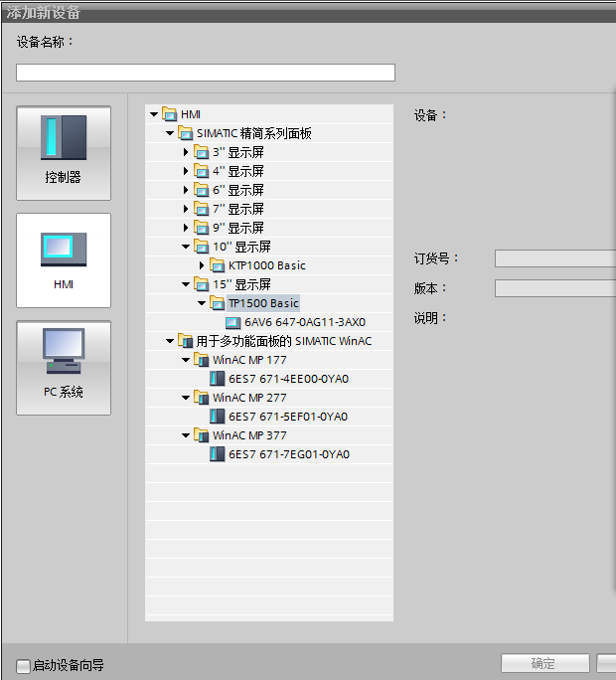
Task: Click module icon of 6ES7 671-7EG01-0YA0
Action: 218,454
